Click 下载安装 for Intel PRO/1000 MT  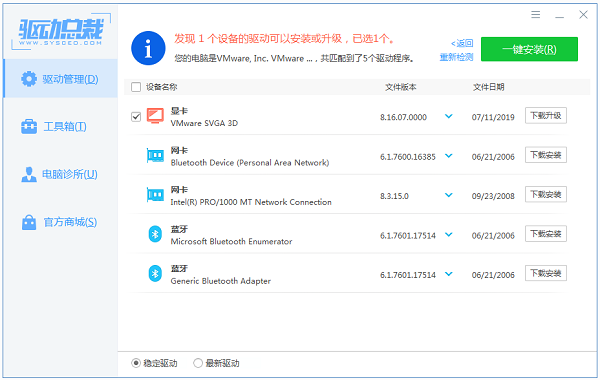point(546,194)
